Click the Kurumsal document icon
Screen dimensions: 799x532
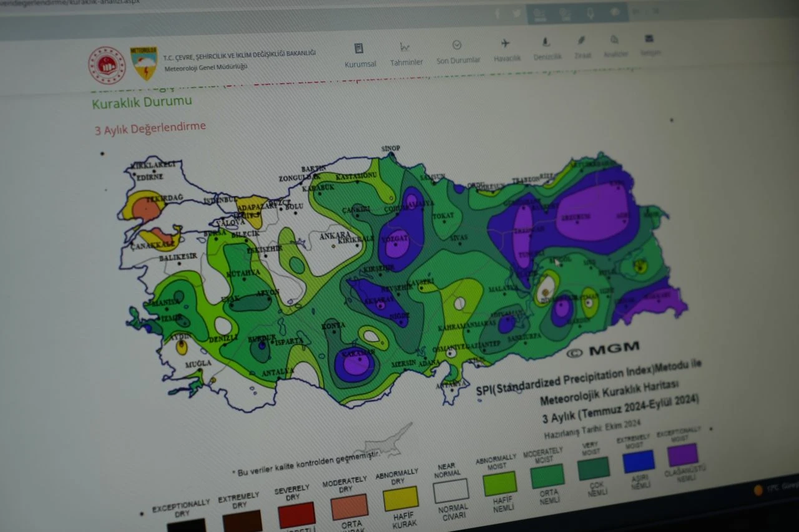[358, 47]
